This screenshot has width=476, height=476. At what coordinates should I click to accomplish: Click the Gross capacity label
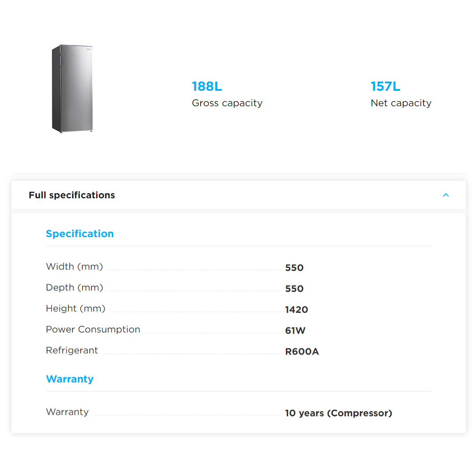click(227, 103)
